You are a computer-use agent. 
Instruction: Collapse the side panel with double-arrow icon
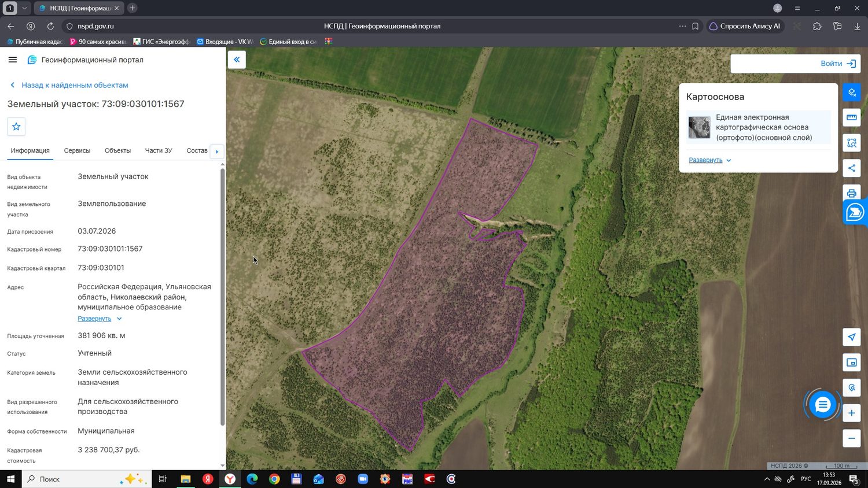[237, 60]
